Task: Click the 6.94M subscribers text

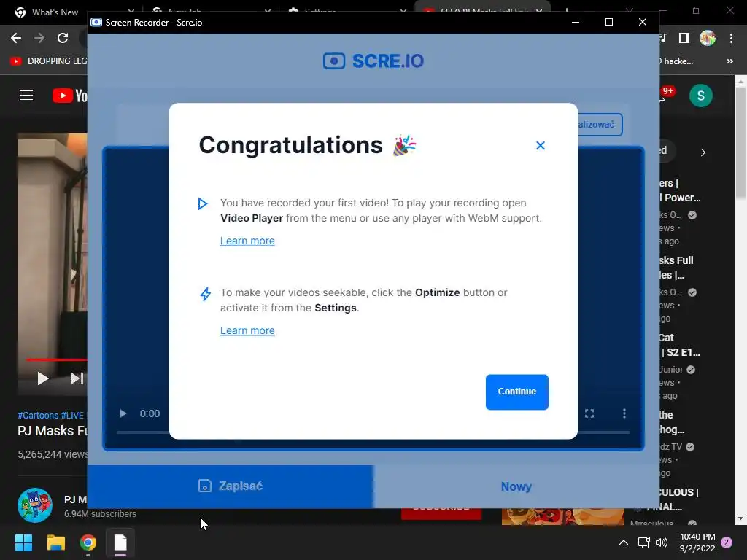Action: coord(100,514)
